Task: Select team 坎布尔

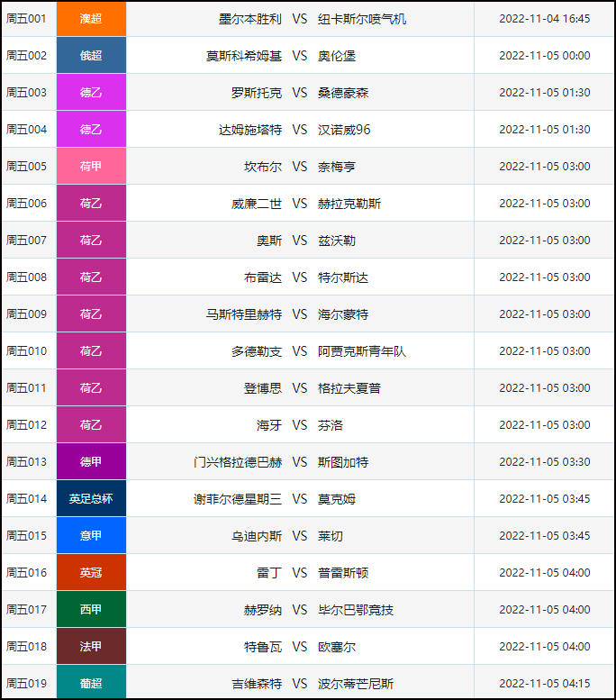Action: (x=263, y=167)
